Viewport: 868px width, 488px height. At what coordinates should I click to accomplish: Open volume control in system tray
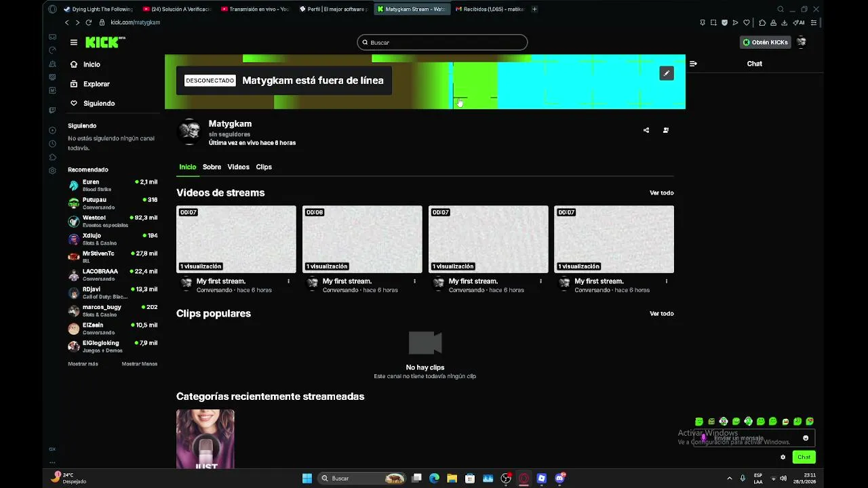[783, 479]
